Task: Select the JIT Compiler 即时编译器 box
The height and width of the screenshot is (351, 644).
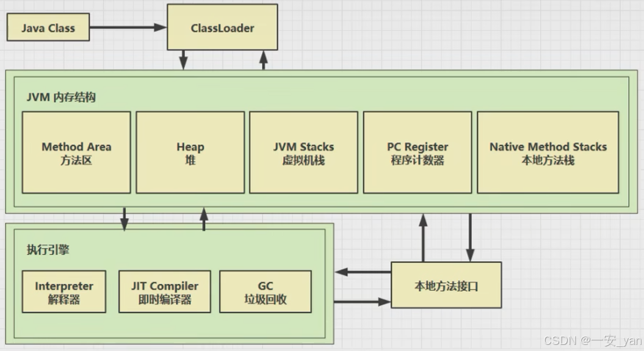Action: 165,291
